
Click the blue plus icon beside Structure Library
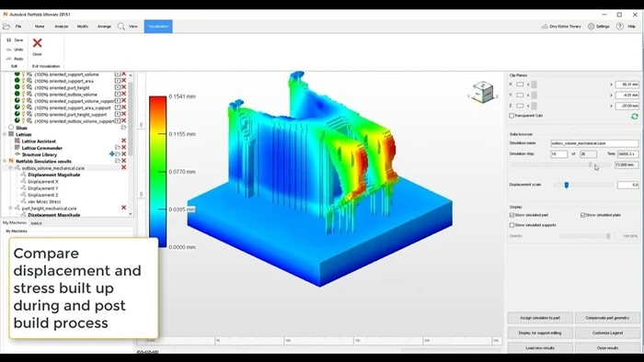(111, 154)
